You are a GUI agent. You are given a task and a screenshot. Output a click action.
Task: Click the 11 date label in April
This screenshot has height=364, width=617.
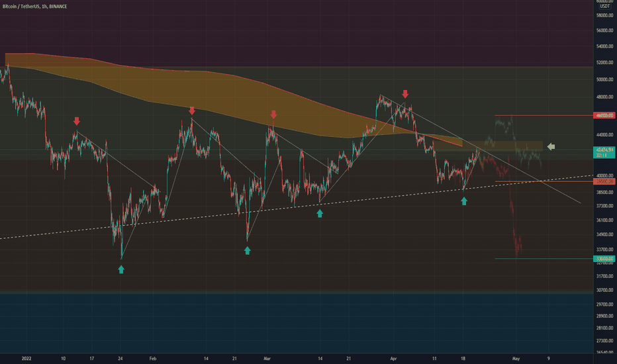[x=434, y=359]
